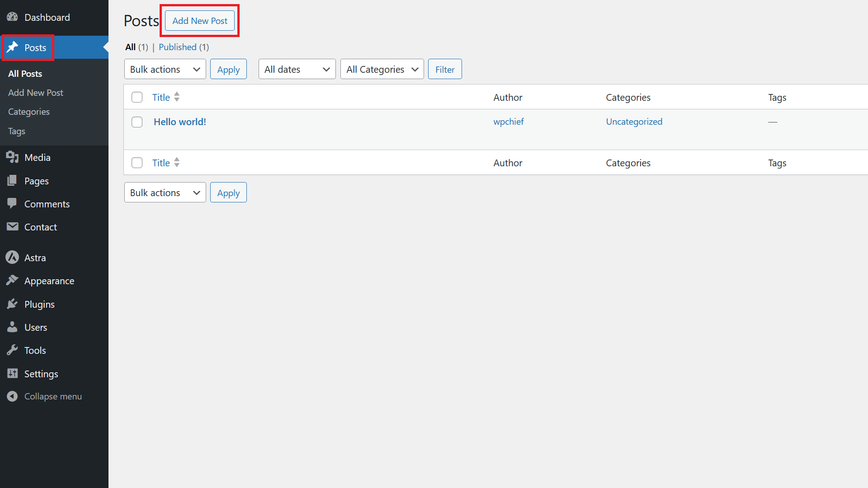This screenshot has height=488, width=868.
Task: Open the Settings menu label
Action: click(x=41, y=374)
